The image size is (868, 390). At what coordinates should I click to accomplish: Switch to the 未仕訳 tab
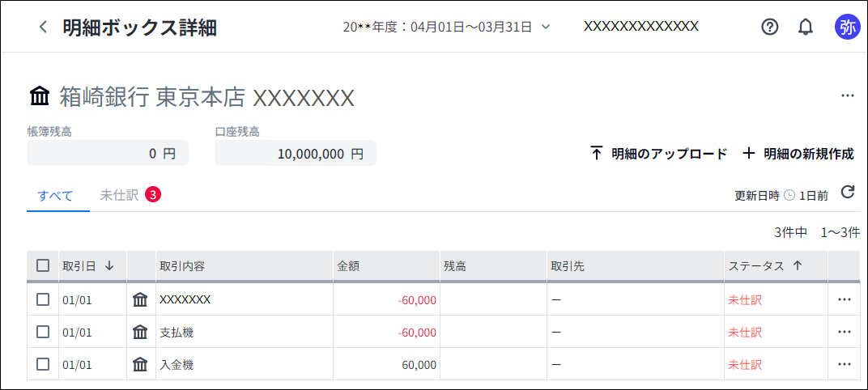[x=130, y=195]
